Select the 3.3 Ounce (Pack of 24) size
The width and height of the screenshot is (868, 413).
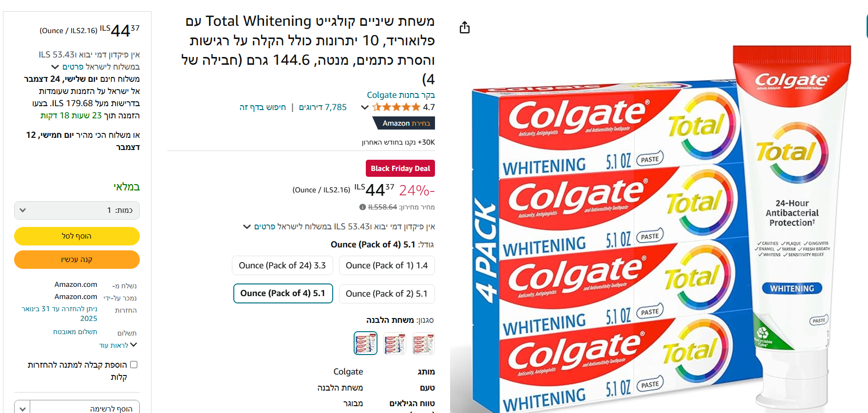pos(282,265)
